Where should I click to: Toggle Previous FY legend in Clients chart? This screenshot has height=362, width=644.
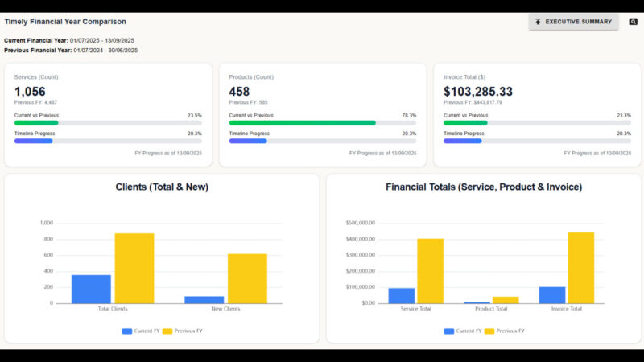(x=184, y=331)
